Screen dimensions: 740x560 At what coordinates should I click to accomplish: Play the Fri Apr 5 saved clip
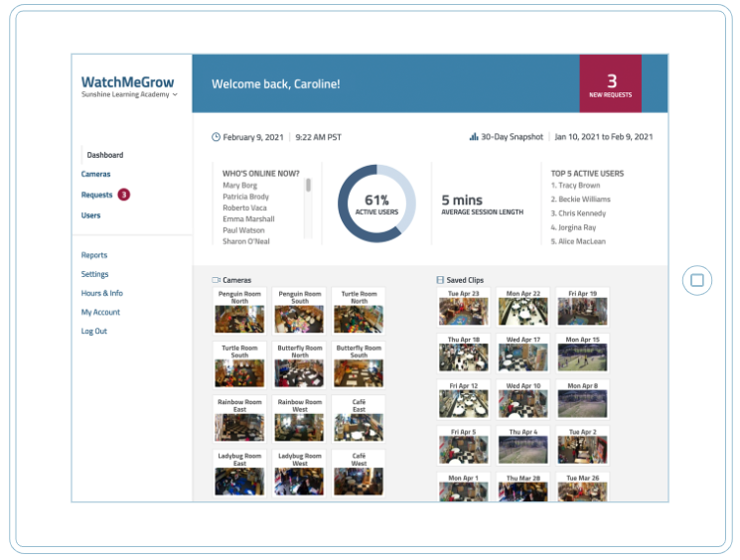click(464, 446)
